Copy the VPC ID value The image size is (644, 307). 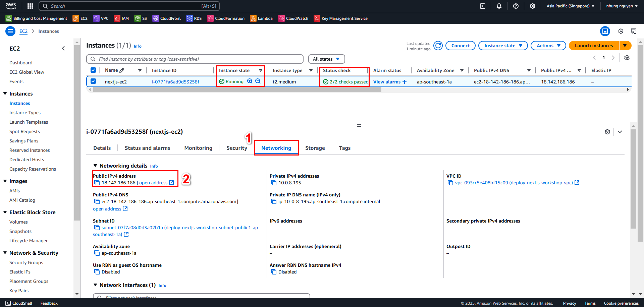(x=450, y=183)
